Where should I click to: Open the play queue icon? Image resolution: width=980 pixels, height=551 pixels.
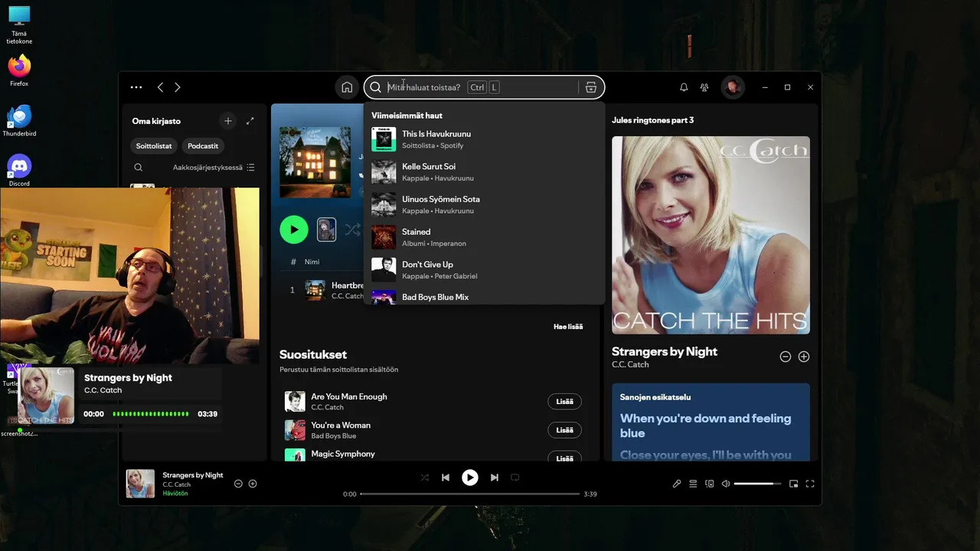pos(693,484)
